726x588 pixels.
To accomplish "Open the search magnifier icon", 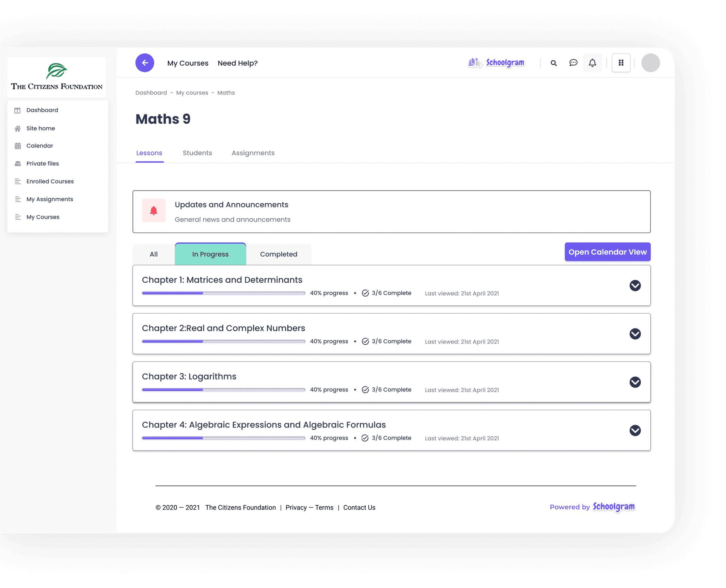I will point(554,63).
